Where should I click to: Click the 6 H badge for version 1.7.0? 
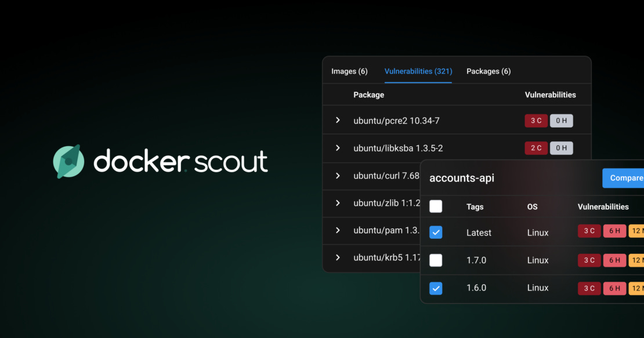click(x=614, y=260)
